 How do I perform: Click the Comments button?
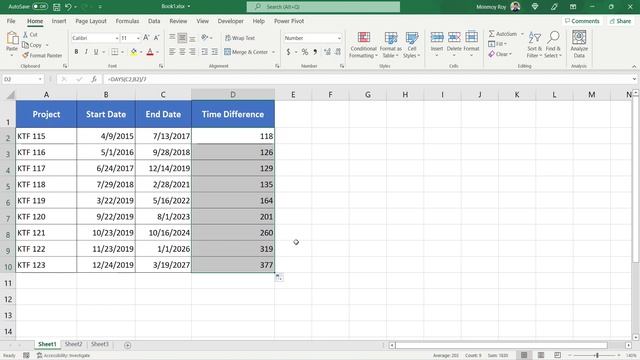pyautogui.click(x=582, y=21)
